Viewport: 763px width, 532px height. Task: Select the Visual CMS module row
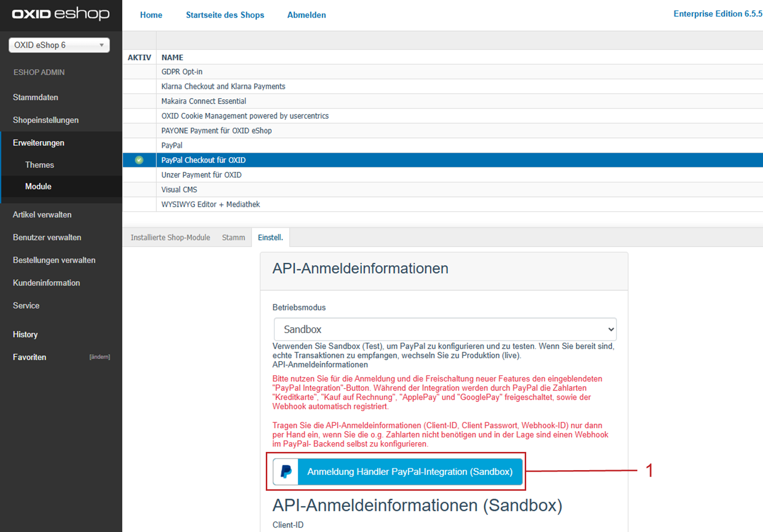(x=179, y=190)
